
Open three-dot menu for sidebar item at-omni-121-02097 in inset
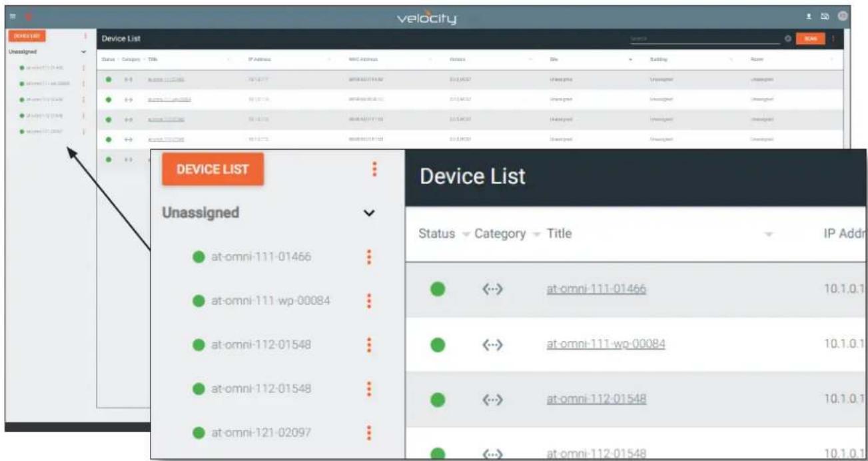pyautogui.click(x=368, y=432)
